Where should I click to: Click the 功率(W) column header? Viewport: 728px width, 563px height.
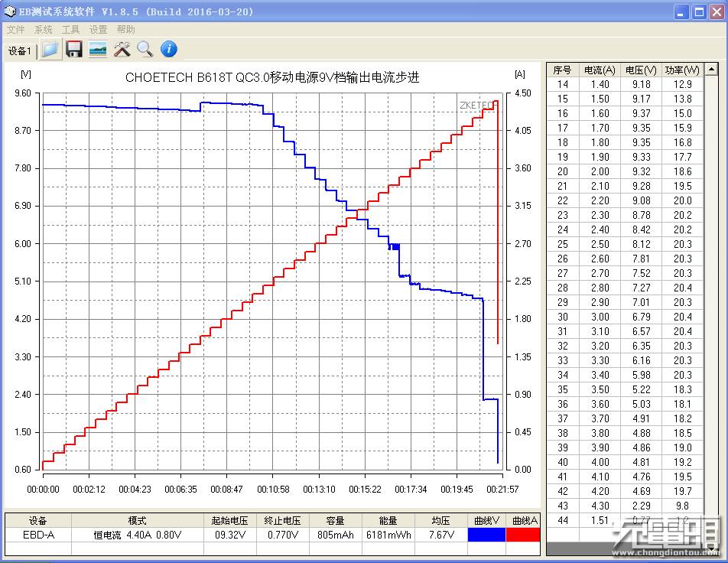(x=682, y=70)
